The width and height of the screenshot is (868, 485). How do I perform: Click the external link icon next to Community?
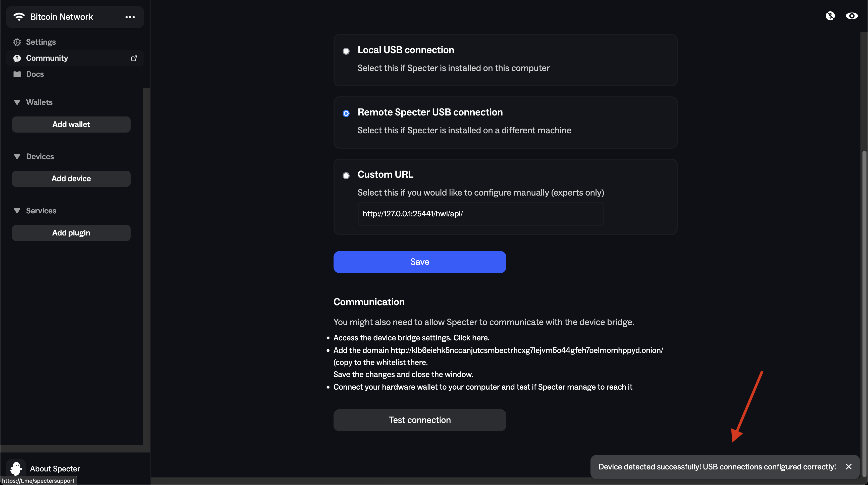pos(134,58)
